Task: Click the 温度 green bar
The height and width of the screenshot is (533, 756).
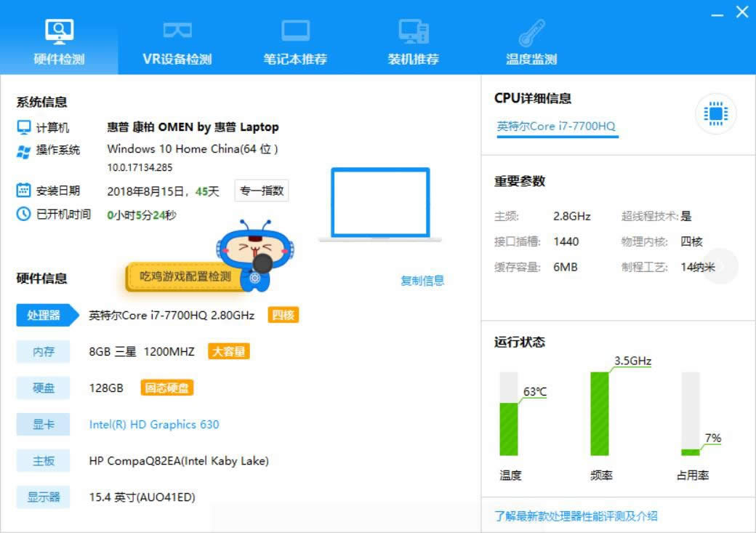Action: pyautogui.click(x=509, y=429)
